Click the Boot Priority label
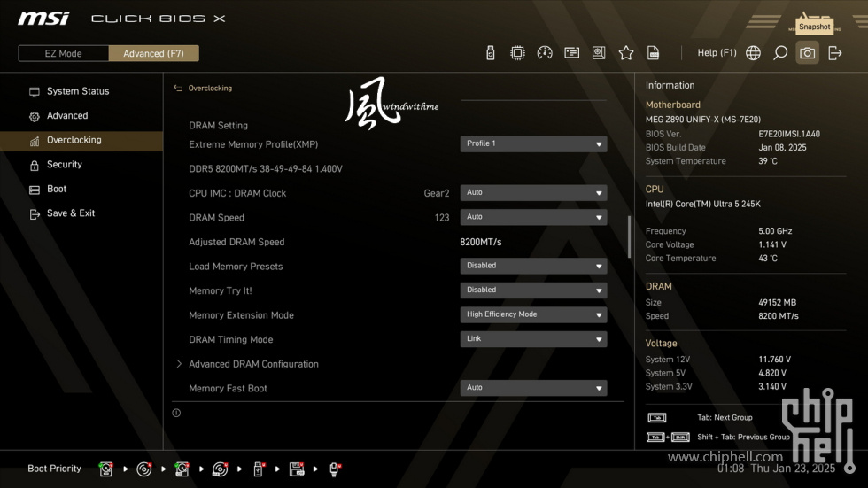The image size is (868, 488). 54,469
